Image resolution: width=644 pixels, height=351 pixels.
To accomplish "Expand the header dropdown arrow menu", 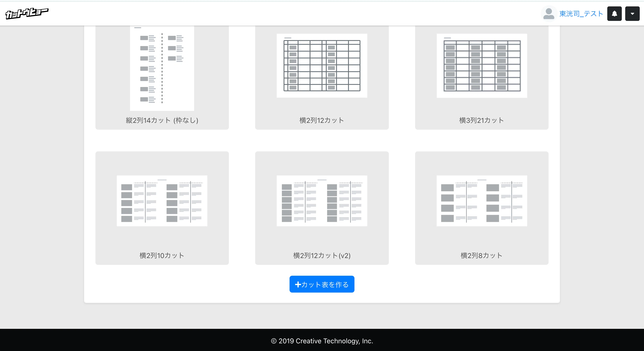I will [x=632, y=14].
